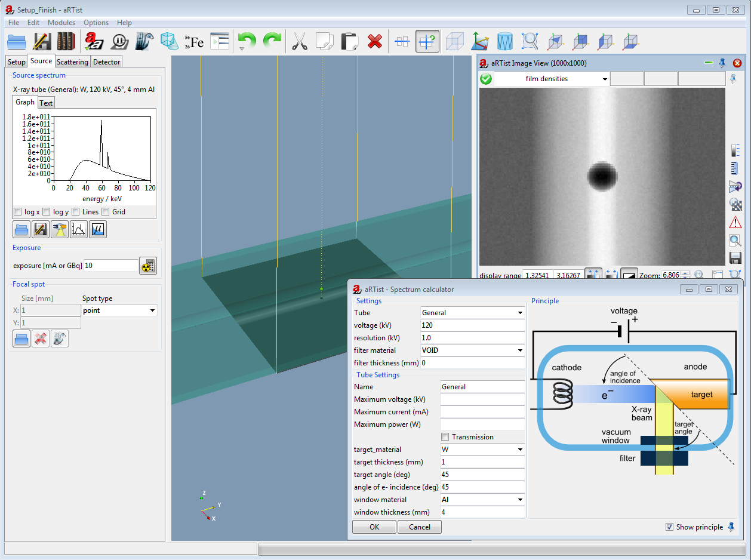This screenshot has height=560, width=751.
Task: Click the filter thickness (mm) field
Action: click(473, 363)
